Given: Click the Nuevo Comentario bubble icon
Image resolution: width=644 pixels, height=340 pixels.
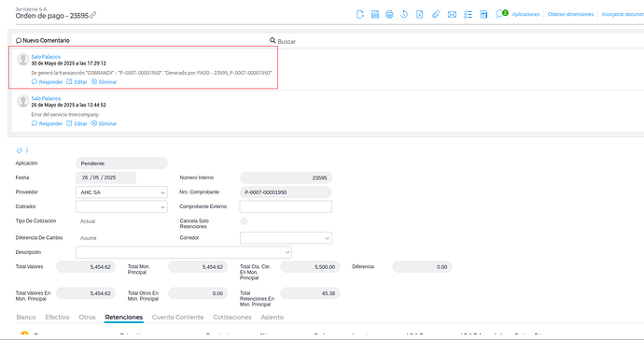Looking at the screenshot, I should coord(19,41).
